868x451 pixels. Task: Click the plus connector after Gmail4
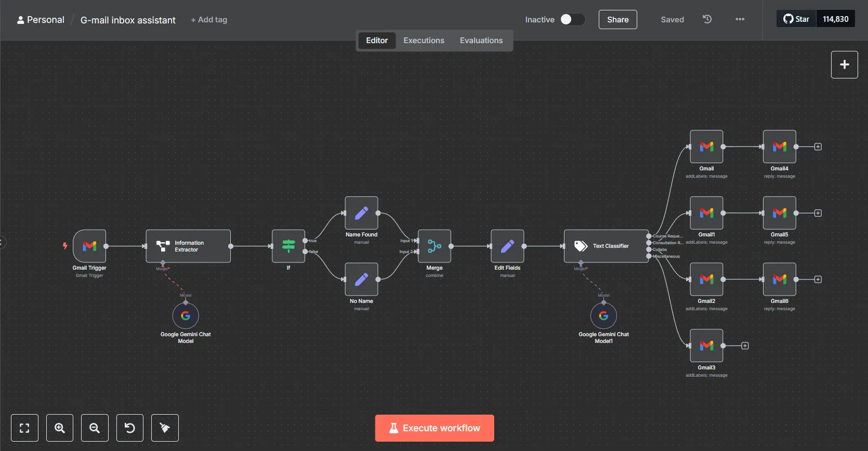[818, 147]
